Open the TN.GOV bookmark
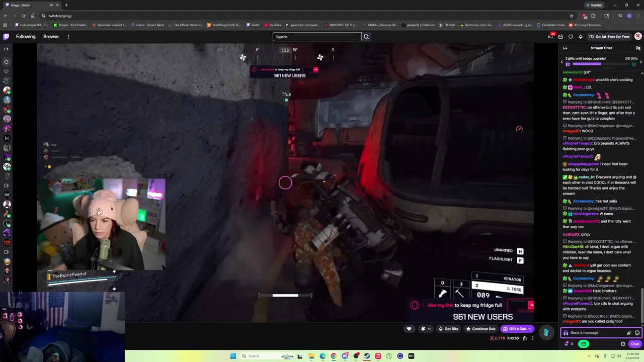Image resolution: width=644 pixels, height=362 pixels. point(448,25)
